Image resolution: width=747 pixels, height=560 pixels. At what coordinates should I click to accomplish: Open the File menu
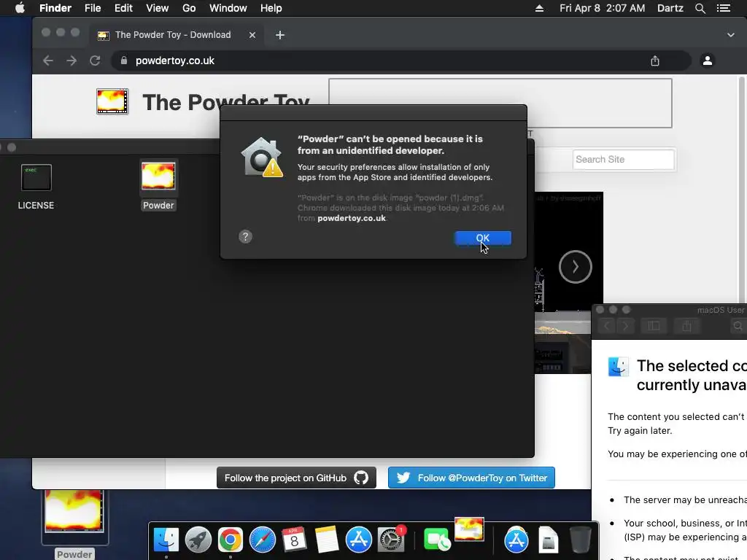(x=93, y=8)
